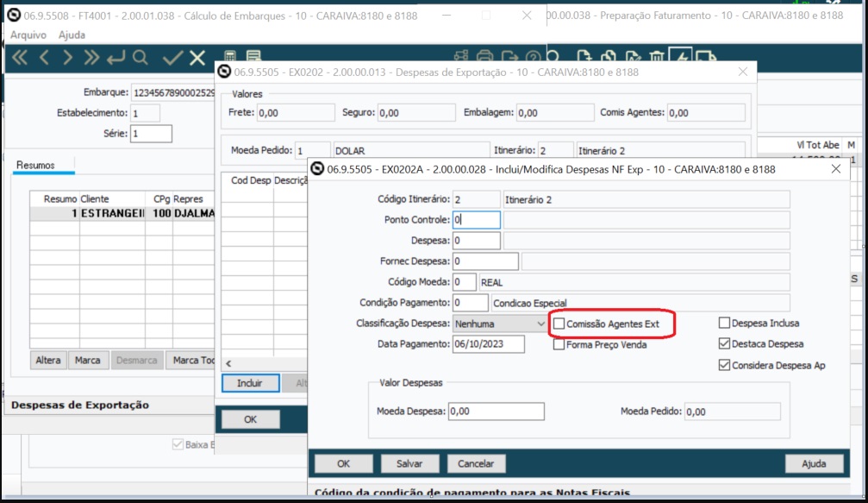Viewport: 868px width, 503px height.
Task: Open the Ajuda menu
Action: (72, 35)
